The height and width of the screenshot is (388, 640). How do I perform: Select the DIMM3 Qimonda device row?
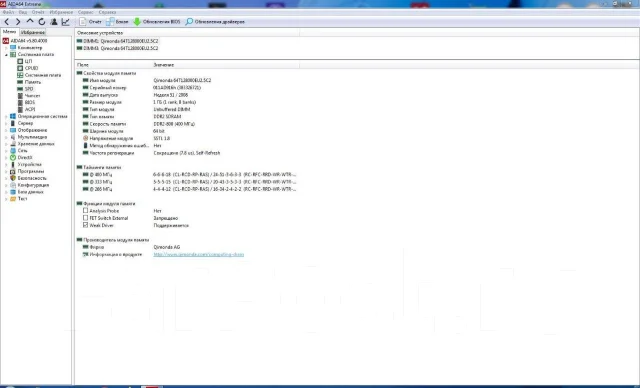click(118, 48)
